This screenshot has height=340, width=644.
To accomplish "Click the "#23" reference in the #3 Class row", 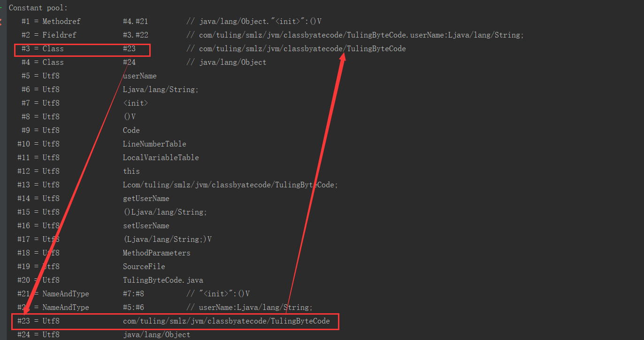I will pyautogui.click(x=129, y=48).
